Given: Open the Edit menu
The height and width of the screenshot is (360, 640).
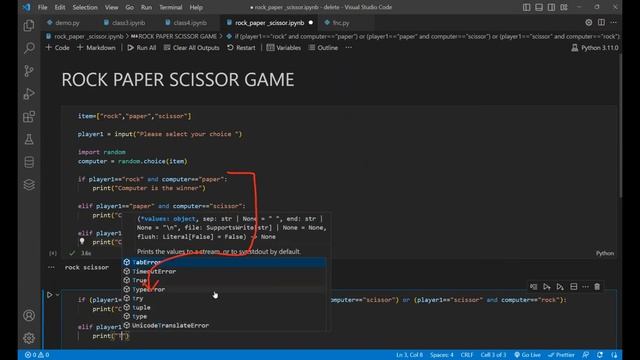Looking at the screenshot, I should click(x=60, y=7).
